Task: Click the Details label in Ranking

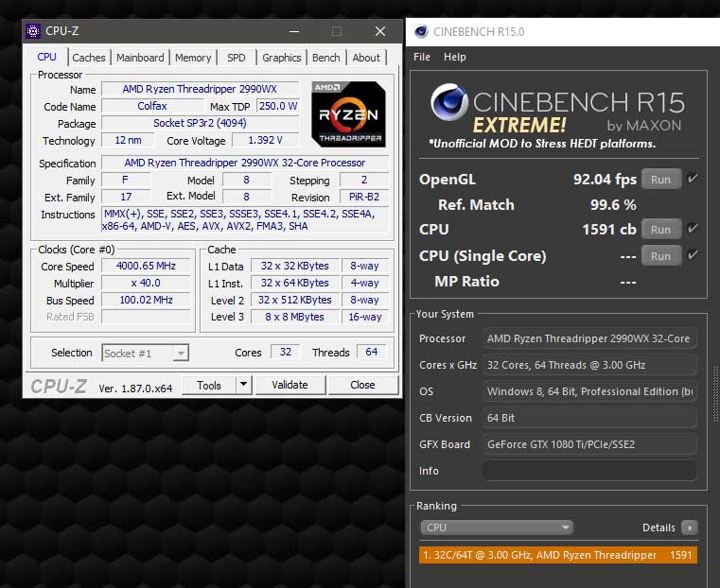Action: pos(659,527)
